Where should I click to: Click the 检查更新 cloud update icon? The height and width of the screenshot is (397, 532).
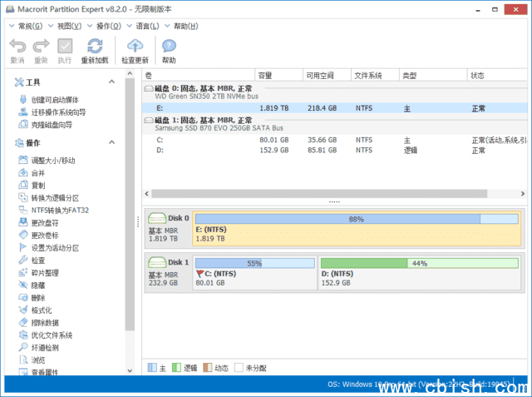pyautogui.click(x=134, y=48)
